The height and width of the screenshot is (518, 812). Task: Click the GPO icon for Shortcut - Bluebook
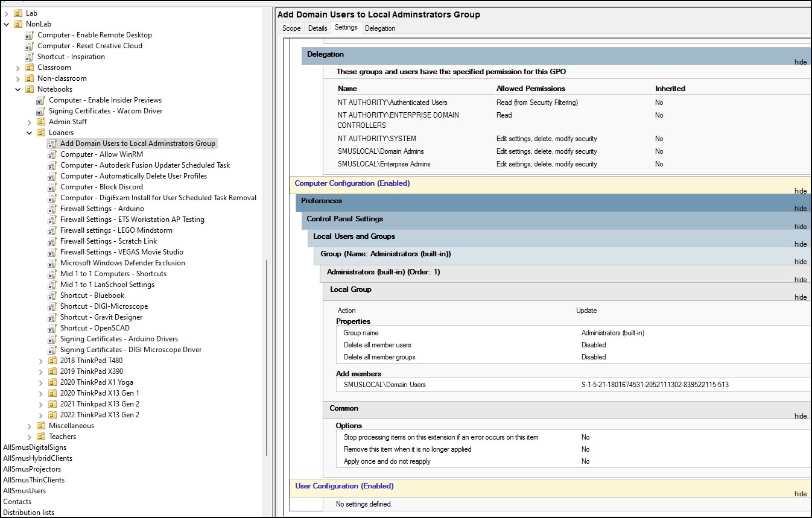point(52,295)
